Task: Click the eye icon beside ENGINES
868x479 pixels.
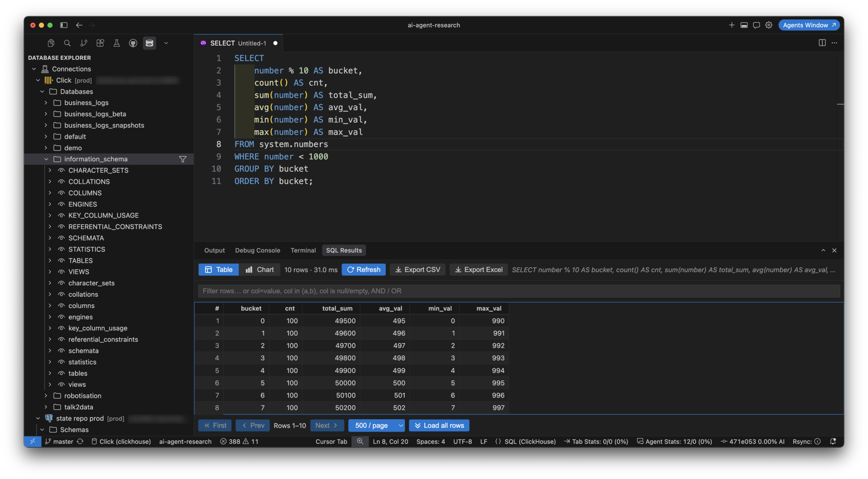Action: (62, 204)
